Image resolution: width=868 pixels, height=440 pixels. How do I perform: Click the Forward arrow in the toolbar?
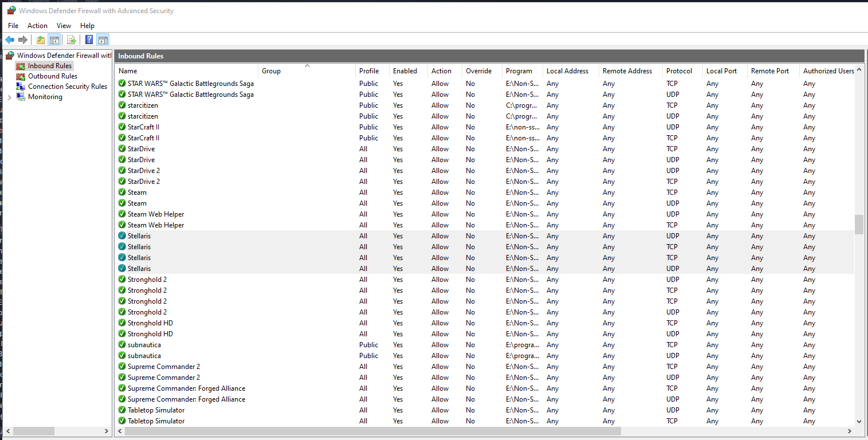(x=23, y=40)
